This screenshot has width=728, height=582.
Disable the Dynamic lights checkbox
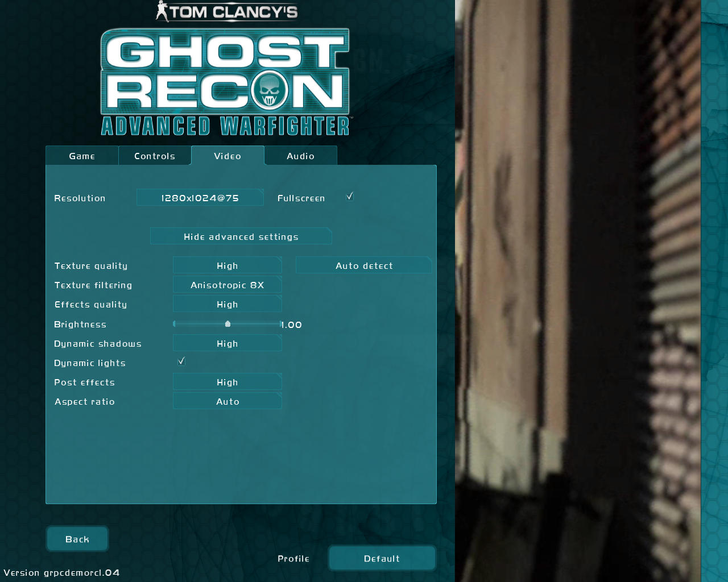tap(181, 361)
